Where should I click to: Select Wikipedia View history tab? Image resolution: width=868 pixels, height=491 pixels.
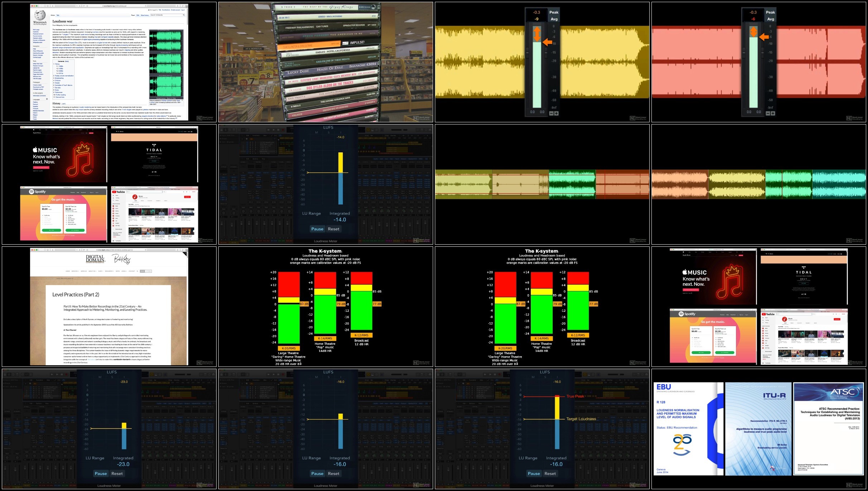[145, 15]
